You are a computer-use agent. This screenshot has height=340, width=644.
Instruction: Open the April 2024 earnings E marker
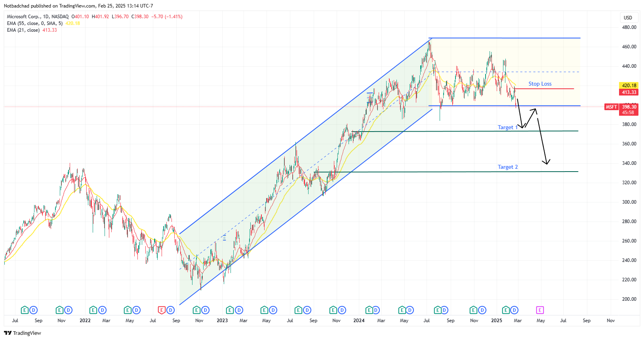pos(402,310)
